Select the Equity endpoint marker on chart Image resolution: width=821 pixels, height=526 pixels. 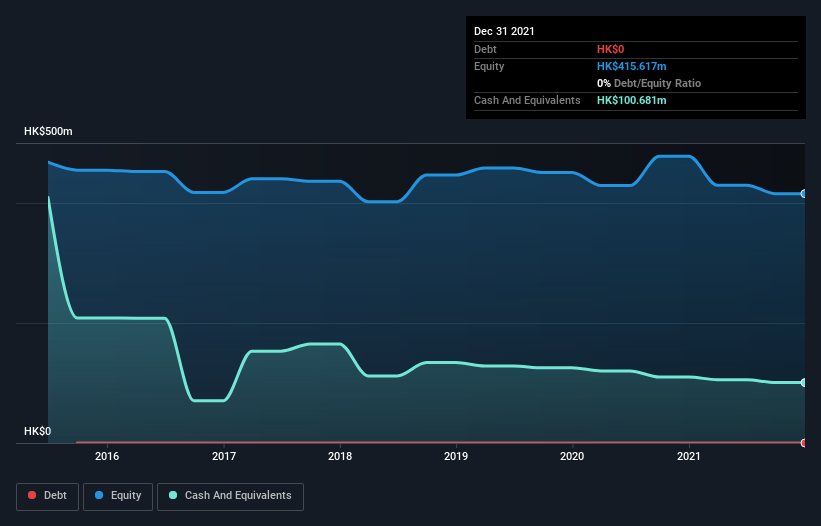[x=804, y=194]
